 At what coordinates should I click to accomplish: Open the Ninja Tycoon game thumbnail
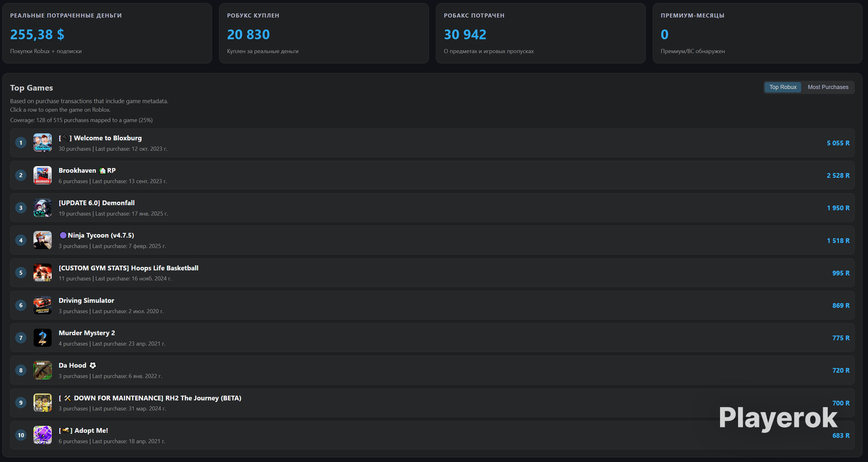click(43, 240)
